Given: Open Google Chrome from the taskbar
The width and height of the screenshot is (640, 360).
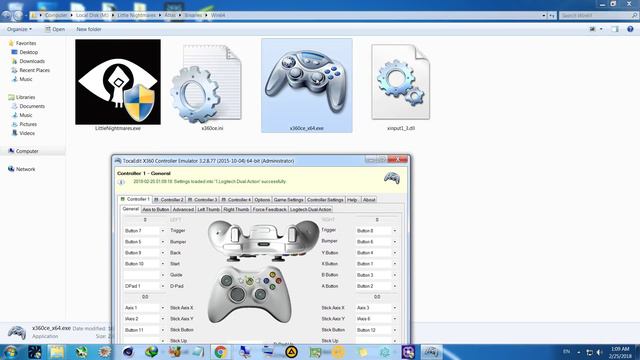Looking at the screenshot, I should click(x=221, y=352).
